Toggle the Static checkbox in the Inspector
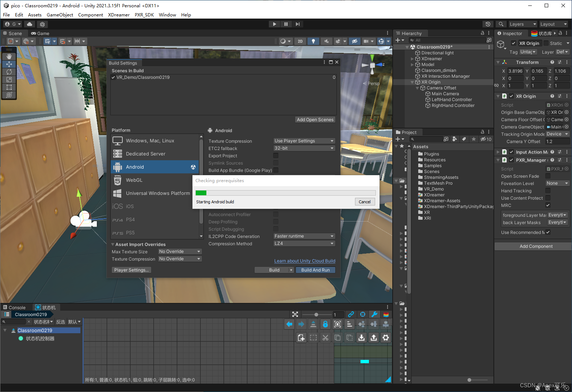 [546, 43]
